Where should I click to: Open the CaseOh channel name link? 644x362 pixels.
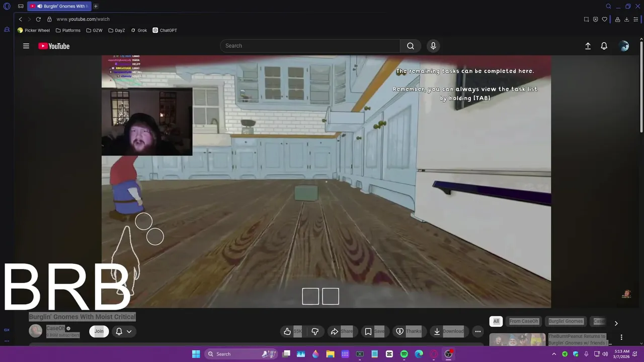[55, 328]
